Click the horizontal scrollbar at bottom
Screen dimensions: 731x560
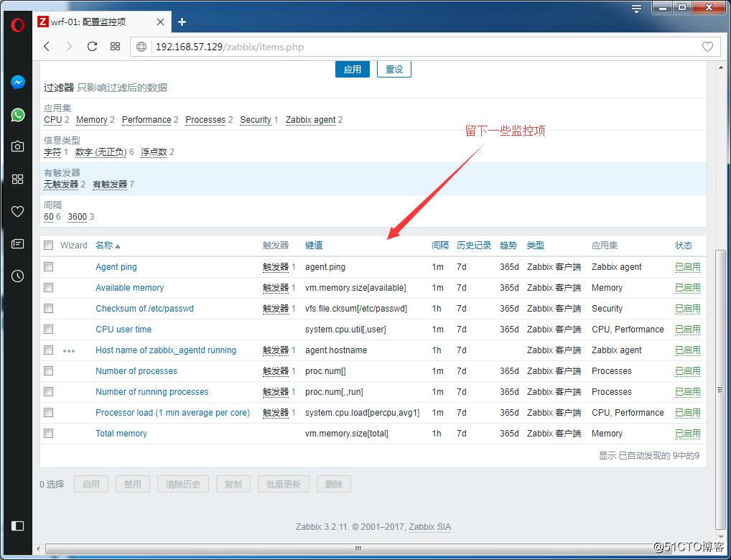point(357,549)
